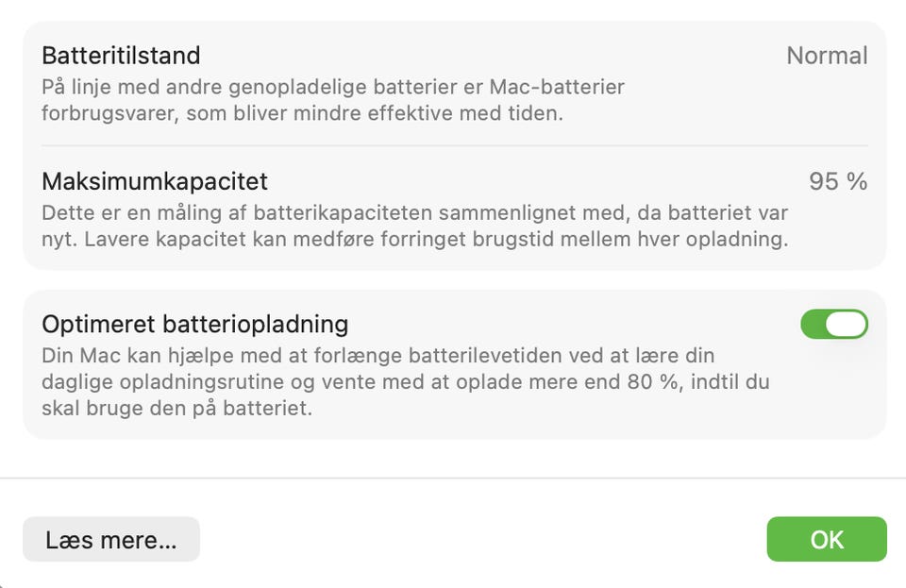
Task: Click the Batteritilstand heading
Action: (121, 56)
